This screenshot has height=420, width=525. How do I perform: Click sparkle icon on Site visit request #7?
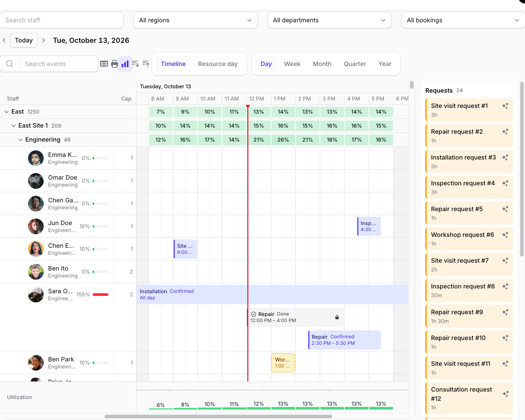(x=505, y=260)
